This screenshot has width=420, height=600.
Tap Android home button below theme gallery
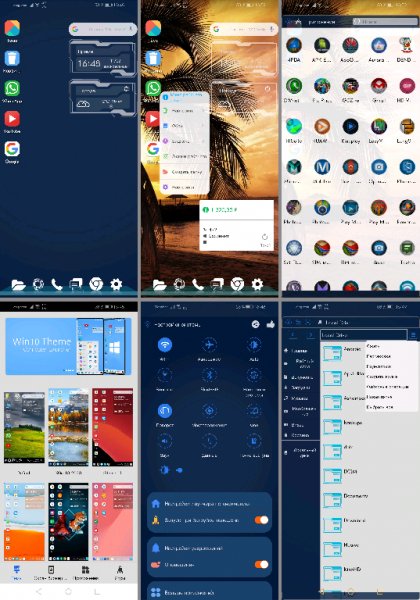pos(68,592)
